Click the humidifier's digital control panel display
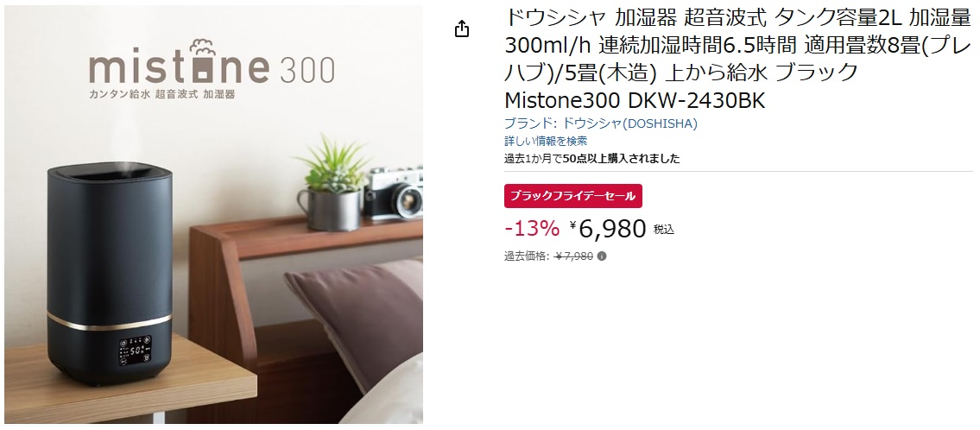The width and height of the screenshot is (980, 430). click(135, 351)
